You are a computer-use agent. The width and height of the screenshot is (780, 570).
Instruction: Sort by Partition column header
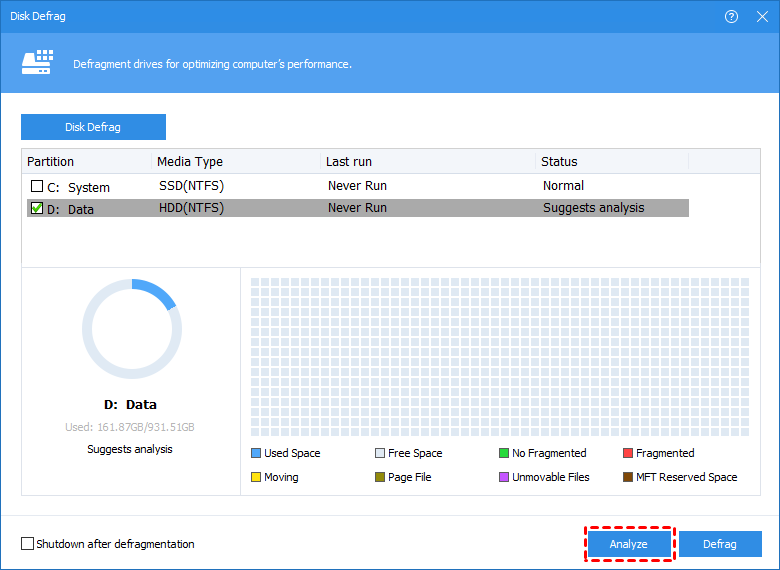(86, 161)
